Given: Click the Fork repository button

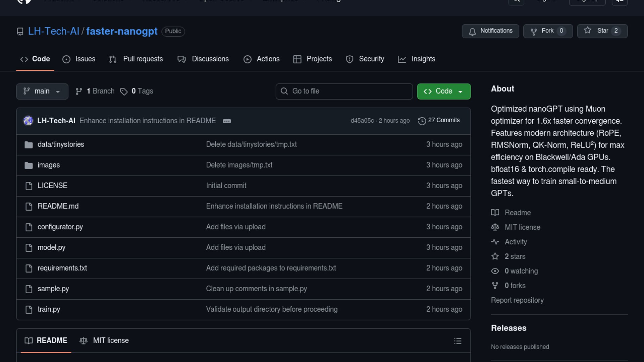Looking at the screenshot, I should 547,31.
